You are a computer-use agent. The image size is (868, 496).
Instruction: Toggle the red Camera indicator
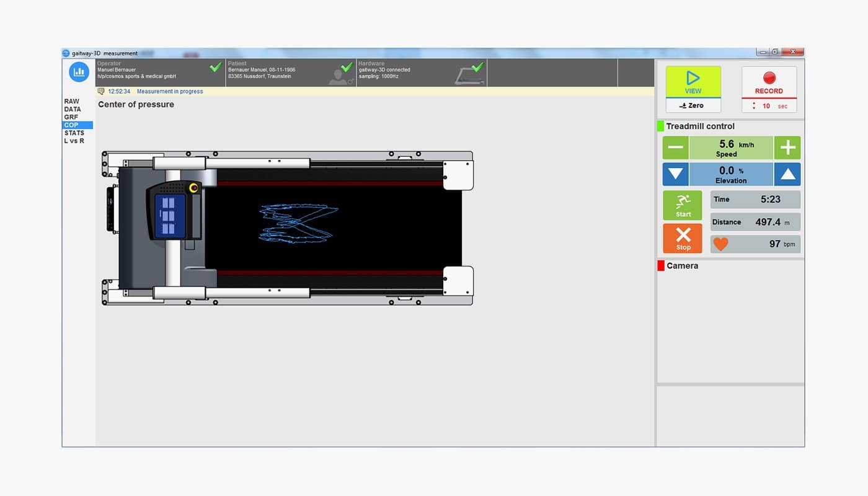coord(661,266)
